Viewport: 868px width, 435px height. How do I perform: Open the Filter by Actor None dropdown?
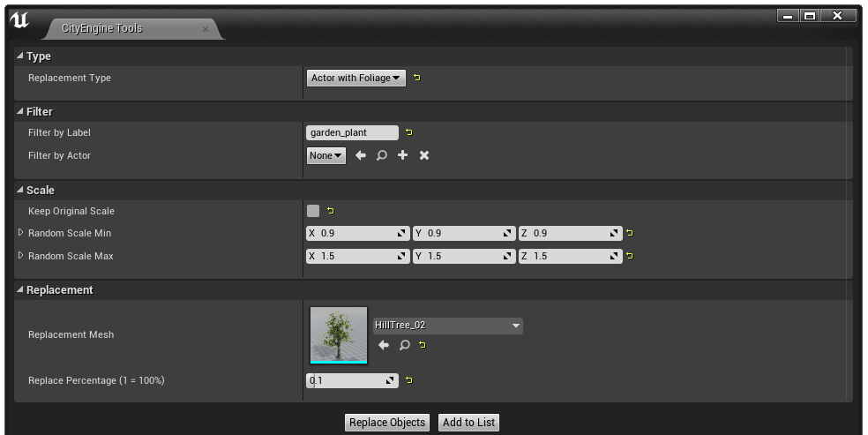pyautogui.click(x=326, y=155)
